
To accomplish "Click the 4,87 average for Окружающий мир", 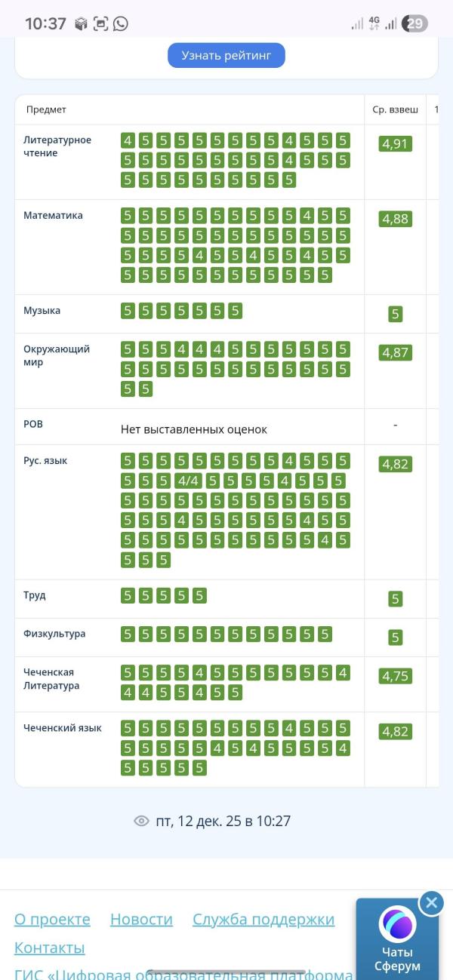I will click(x=395, y=352).
